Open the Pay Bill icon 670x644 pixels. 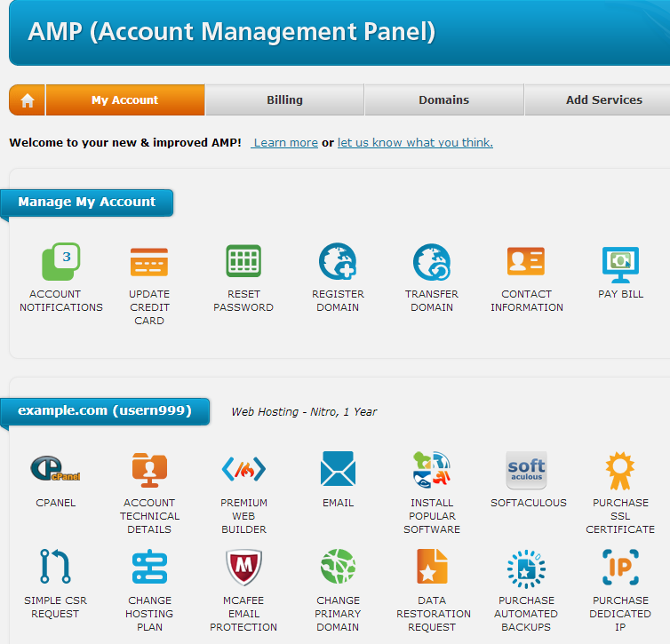point(620,262)
